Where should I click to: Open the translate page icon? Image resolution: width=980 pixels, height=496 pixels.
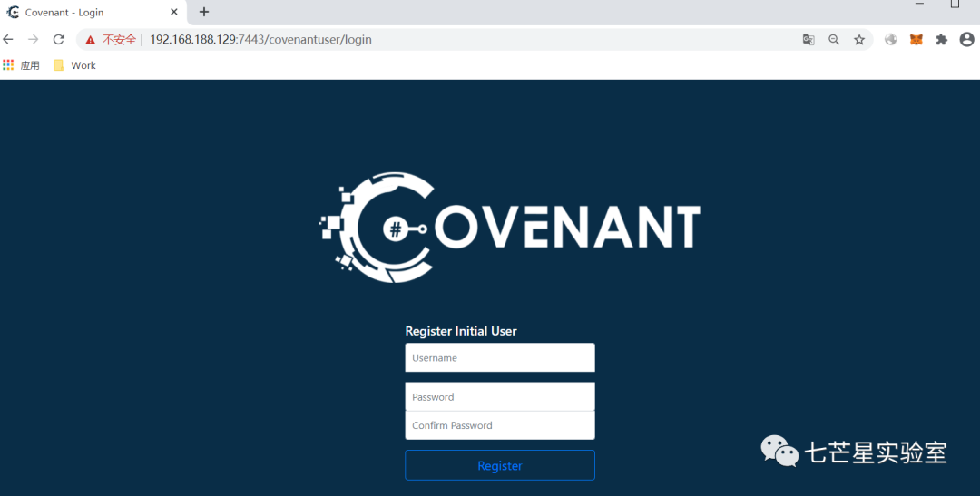pos(808,39)
